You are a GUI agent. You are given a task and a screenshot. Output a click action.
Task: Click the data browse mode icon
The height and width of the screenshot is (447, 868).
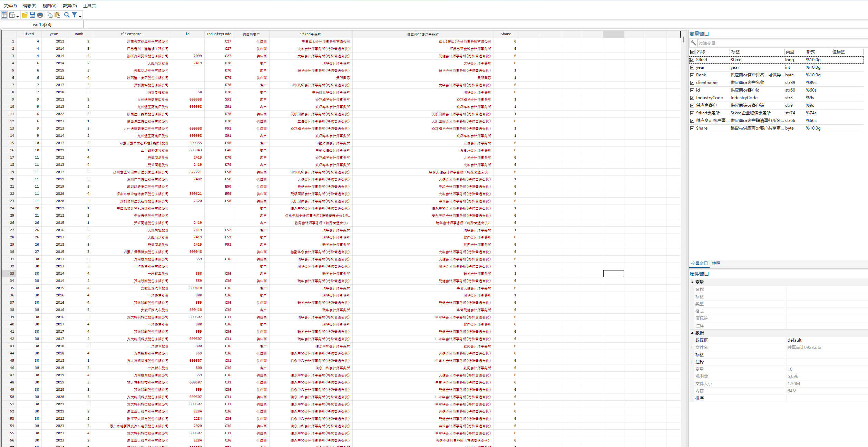coord(12,15)
